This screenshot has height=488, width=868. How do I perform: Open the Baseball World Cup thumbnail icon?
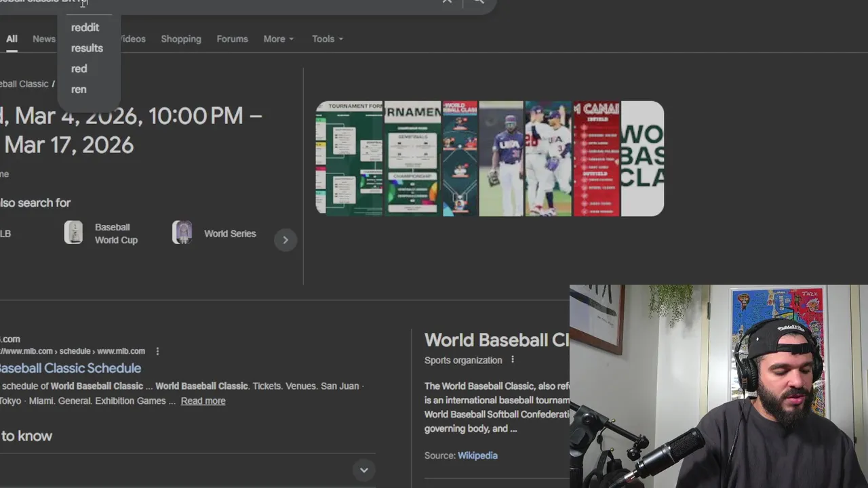tap(73, 232)
